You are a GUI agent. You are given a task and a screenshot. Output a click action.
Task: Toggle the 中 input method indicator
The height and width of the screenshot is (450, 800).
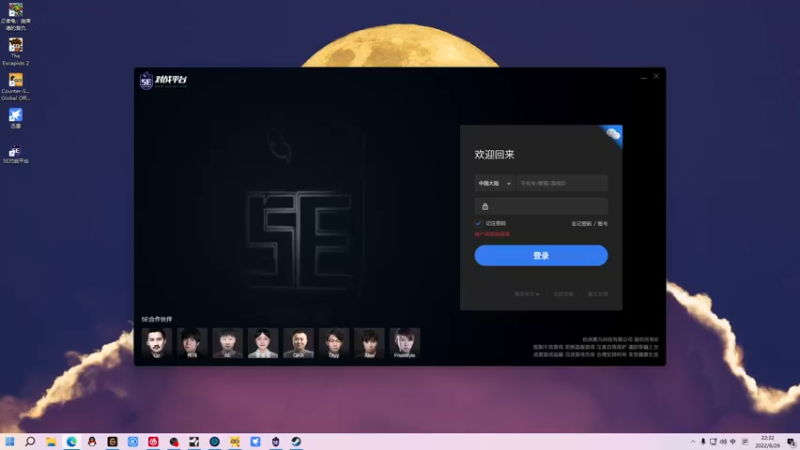(x=733, y=442)
